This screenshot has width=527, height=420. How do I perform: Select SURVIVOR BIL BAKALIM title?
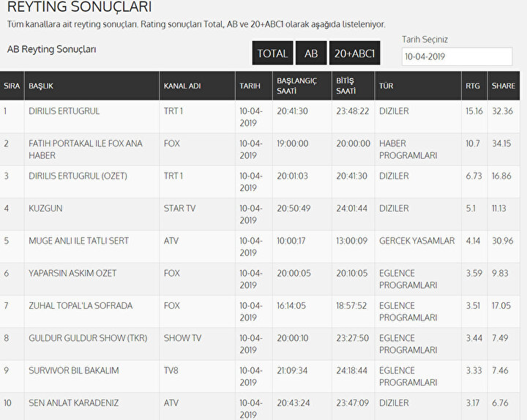coord(74,370)
